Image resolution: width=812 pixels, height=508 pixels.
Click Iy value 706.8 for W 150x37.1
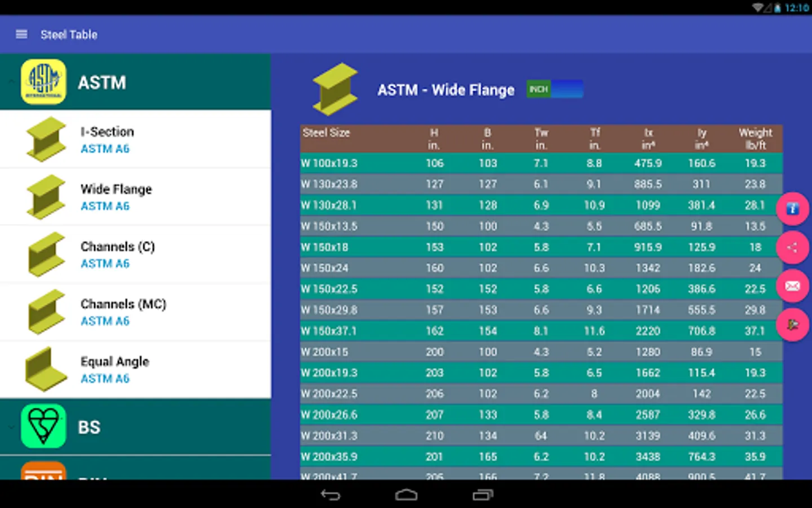point(701,331)
